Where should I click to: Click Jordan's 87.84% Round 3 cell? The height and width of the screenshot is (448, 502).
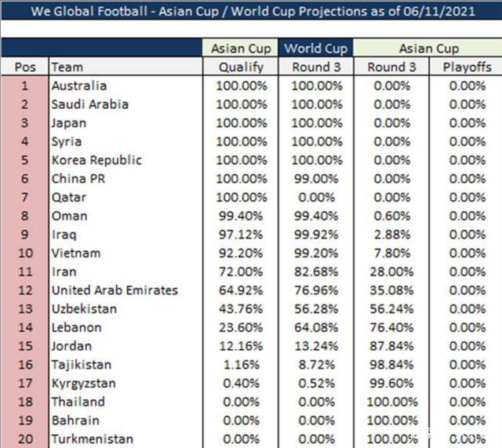[x=392, y=346]
